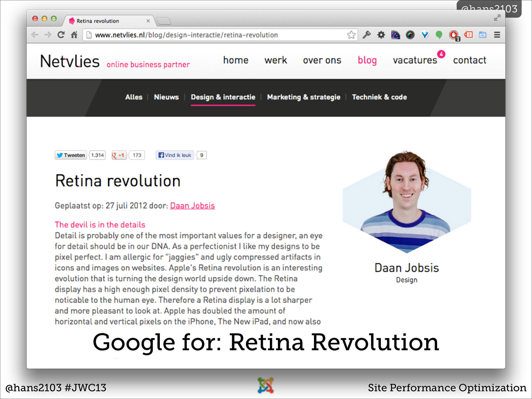The width and height of the screenshot is (532, 399).
Task: Select the Alles blog category
Action: pyautogui.click(x=134, y=97)
